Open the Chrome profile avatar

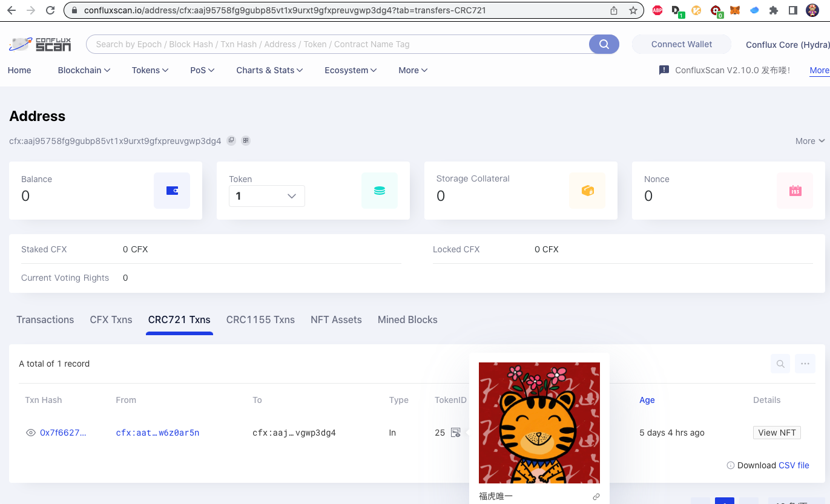click(x=812, y=10)
